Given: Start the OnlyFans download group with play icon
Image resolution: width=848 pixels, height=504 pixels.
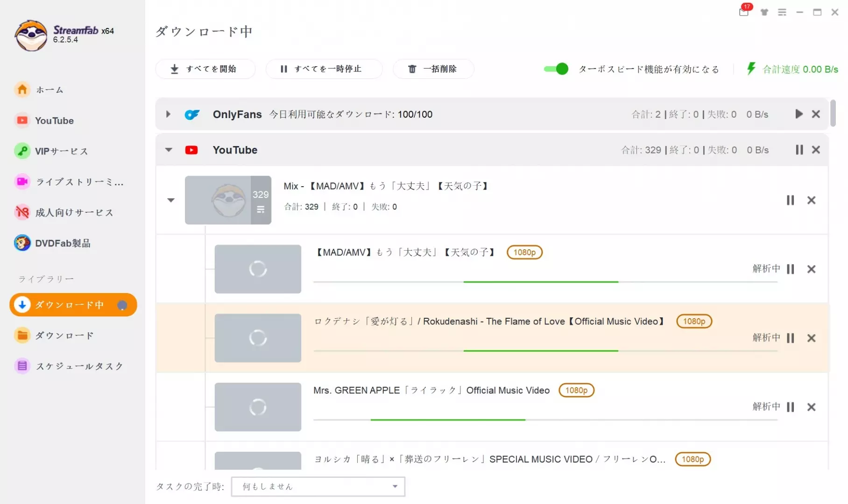Looking at the screenshot, I should [799, 114].
